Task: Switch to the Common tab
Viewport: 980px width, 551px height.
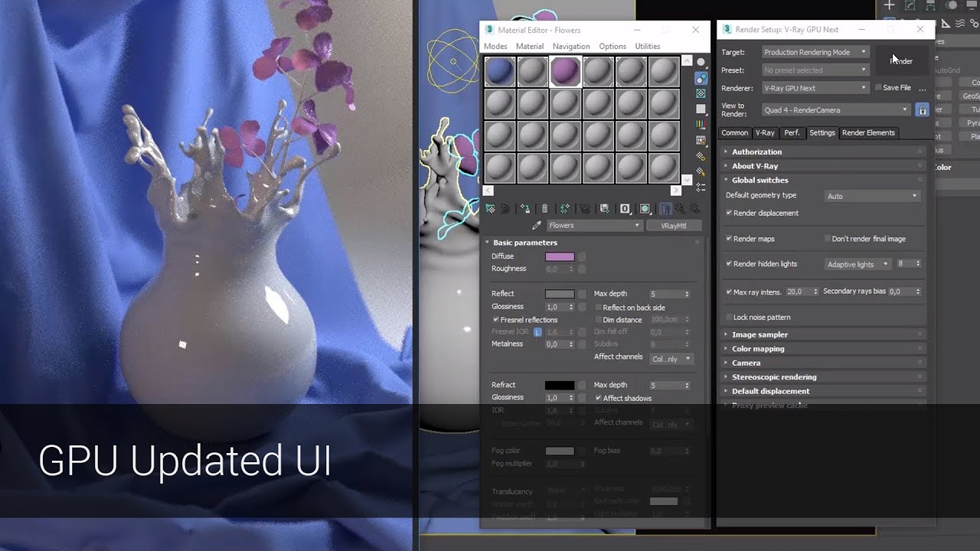Action: click(734, 133)
